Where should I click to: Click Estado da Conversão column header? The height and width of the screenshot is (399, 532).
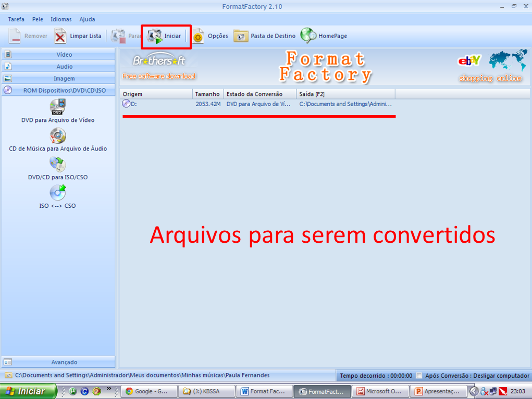pos(260,94)
